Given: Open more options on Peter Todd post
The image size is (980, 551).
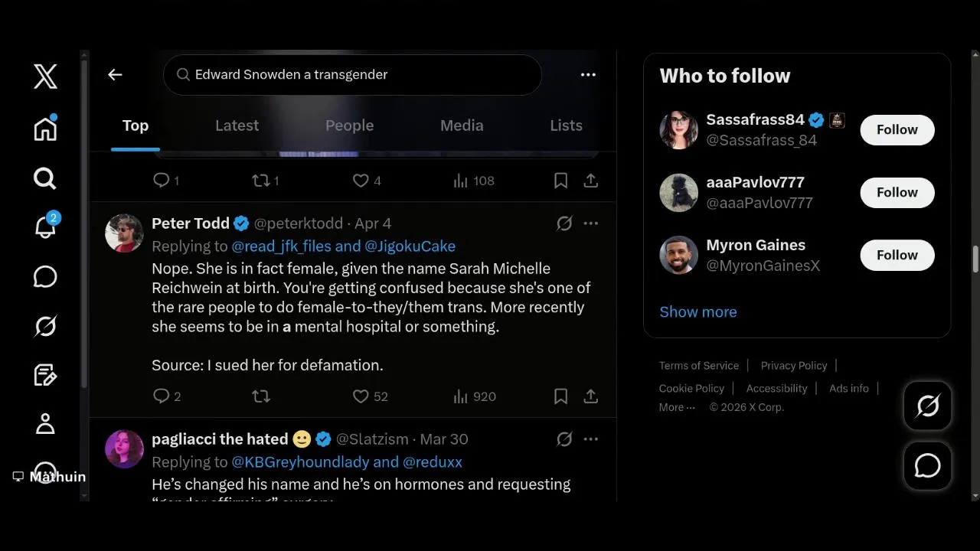Looking at the screenshot, I should point(590,223).
